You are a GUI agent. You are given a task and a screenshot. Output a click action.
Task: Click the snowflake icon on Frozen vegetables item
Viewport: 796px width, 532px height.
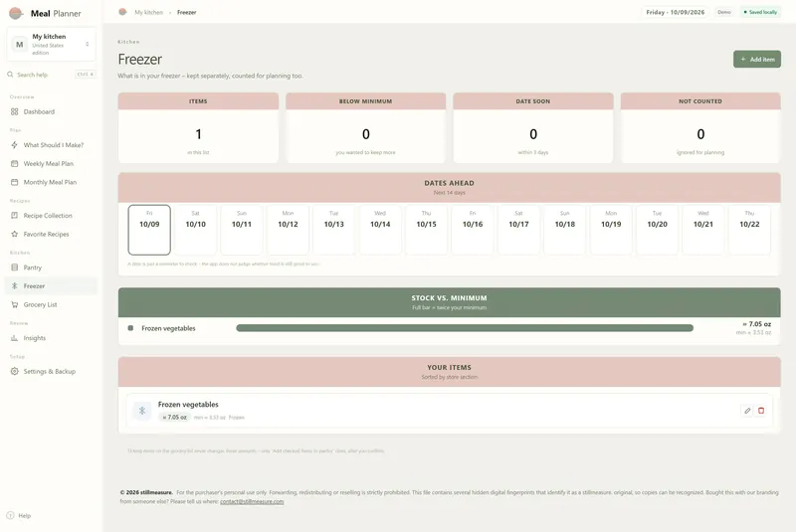(142, 411)
